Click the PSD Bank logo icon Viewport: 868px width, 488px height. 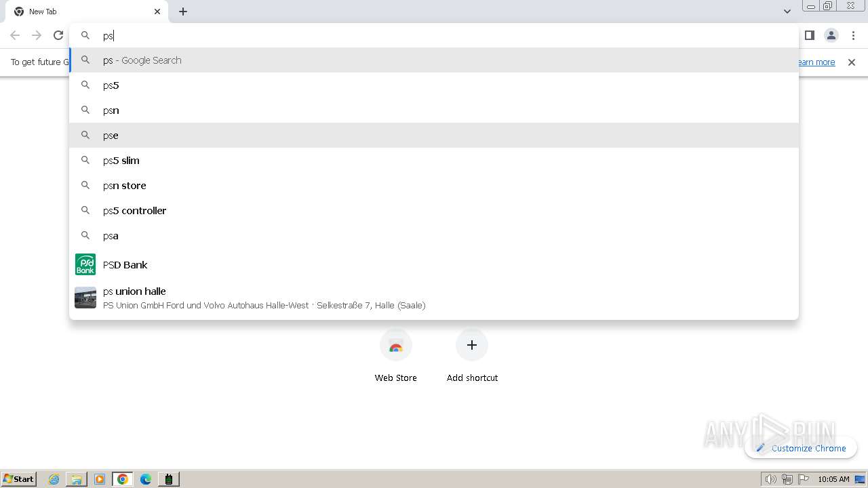point(85,264)
